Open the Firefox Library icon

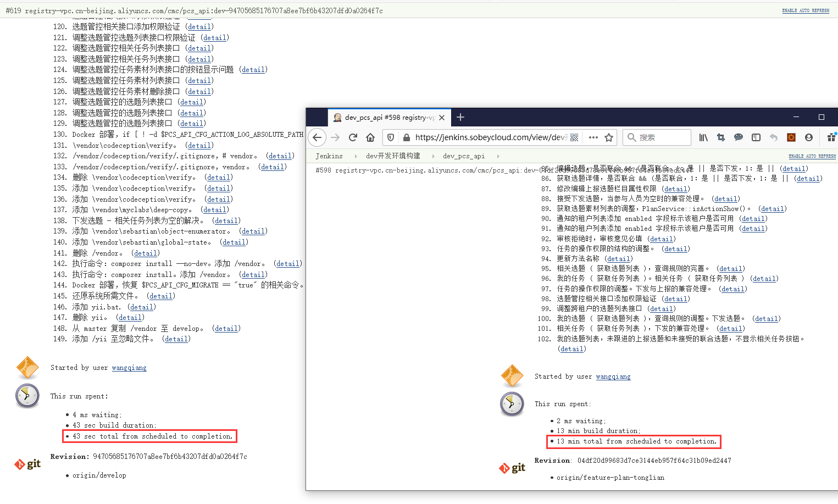coord(703,137)
